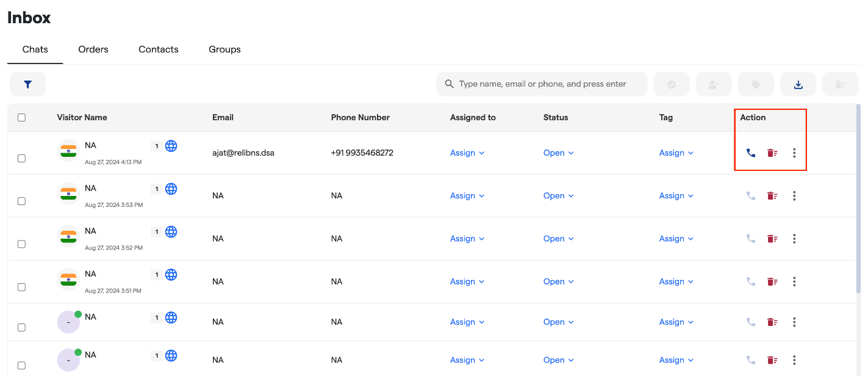Image resolution: width=868 pixels, height=376 pixels.
Task: Toggle the select-all checkbox in header
Action: [21, 117]
